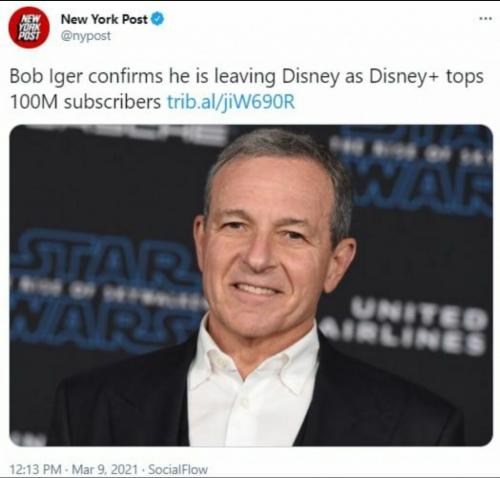Follow the trib.al/jiW690R article link

click(231, 102)
